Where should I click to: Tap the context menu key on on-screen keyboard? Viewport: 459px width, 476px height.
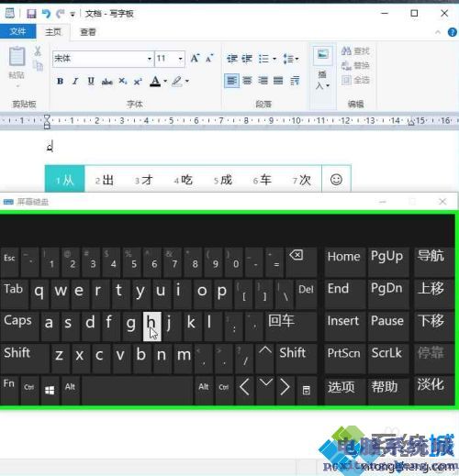click(x=306, y=390)
